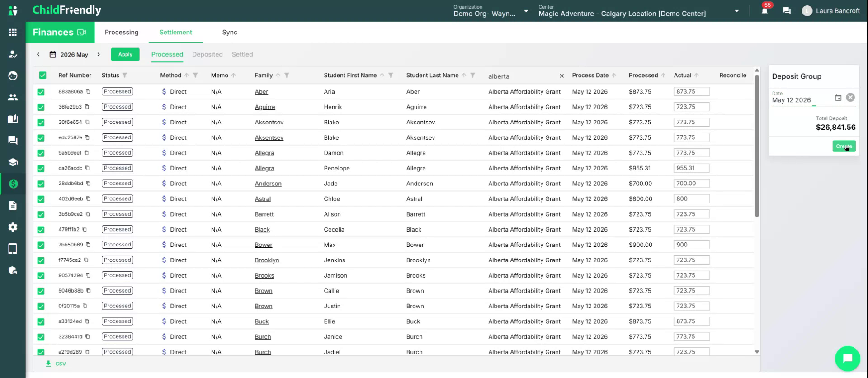The width and height of the screenshot is (868, 378).
Task: Open the attendance check sidebar icon
Action: (13, 54)
